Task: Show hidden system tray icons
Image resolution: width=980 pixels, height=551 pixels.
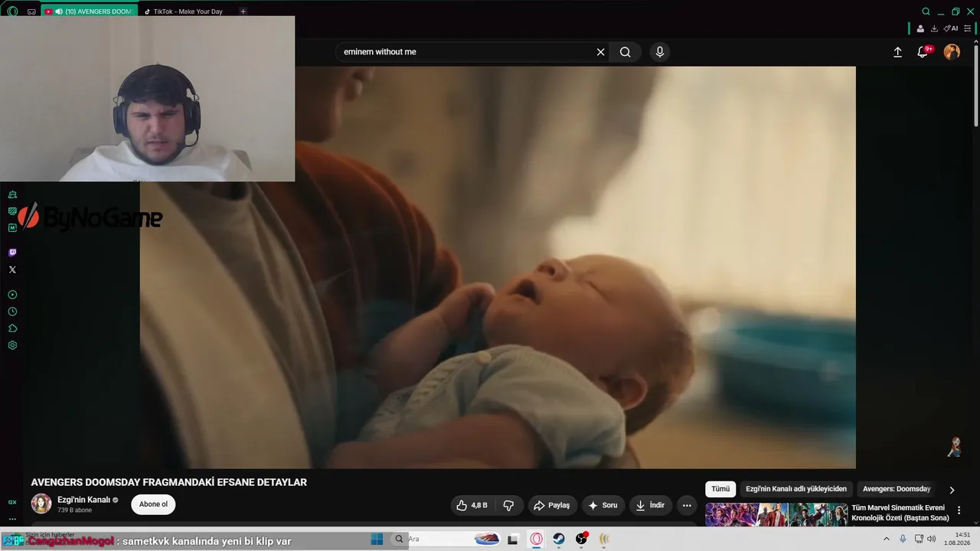Action: point(887,539)
